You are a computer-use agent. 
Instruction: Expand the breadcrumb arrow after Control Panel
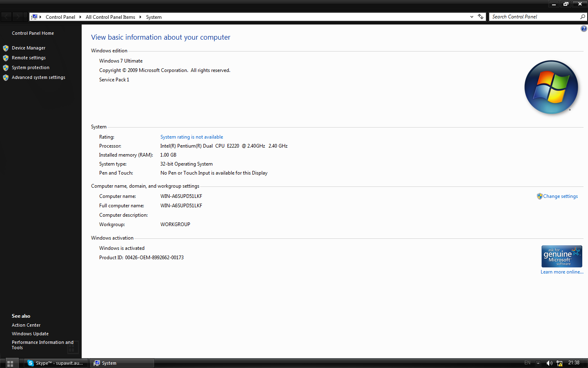coord(80,17)
